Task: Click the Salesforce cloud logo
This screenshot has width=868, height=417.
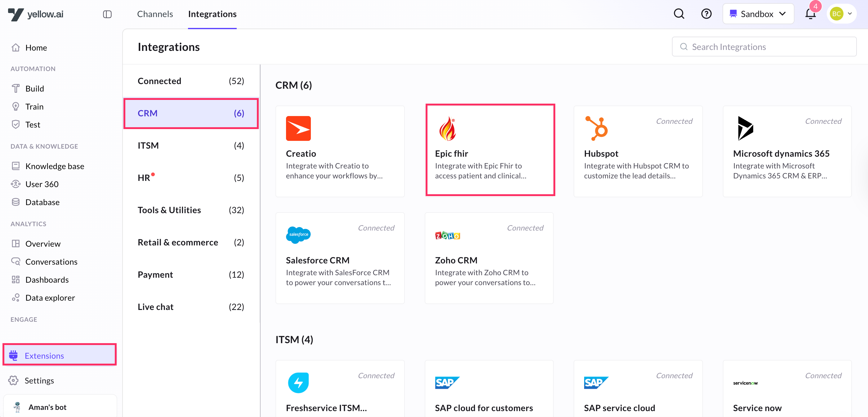Action: (298, 235)
